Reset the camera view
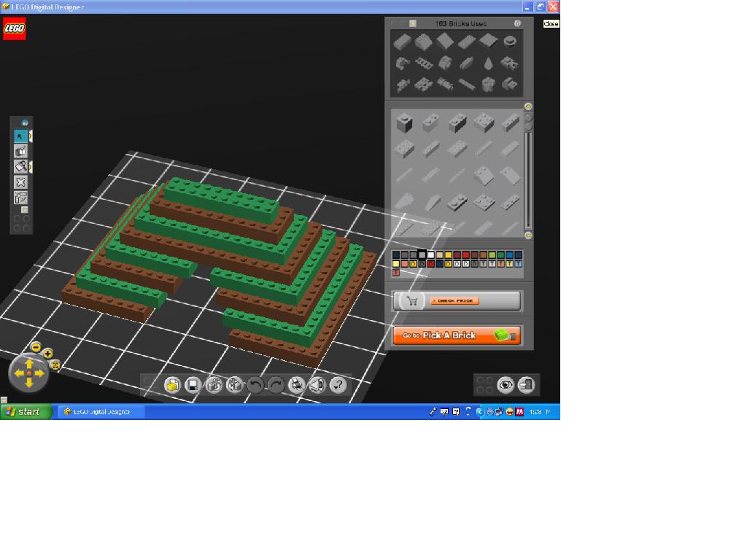The width and height of the screenshot is (747, 560). 55,365
